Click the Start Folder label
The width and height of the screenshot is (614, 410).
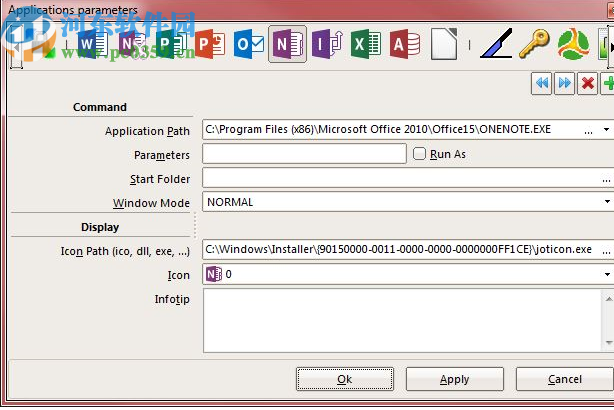pyautogui.click(x=160, y=179)
